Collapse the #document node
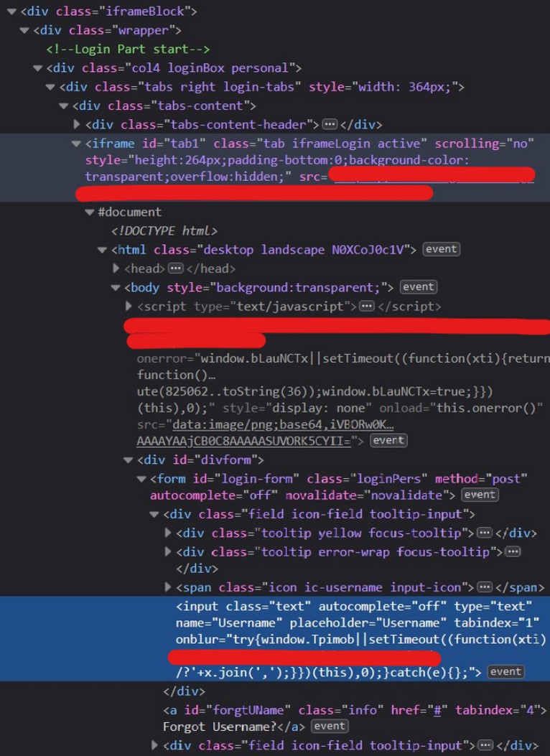550x756 pixels. (89, 212)
